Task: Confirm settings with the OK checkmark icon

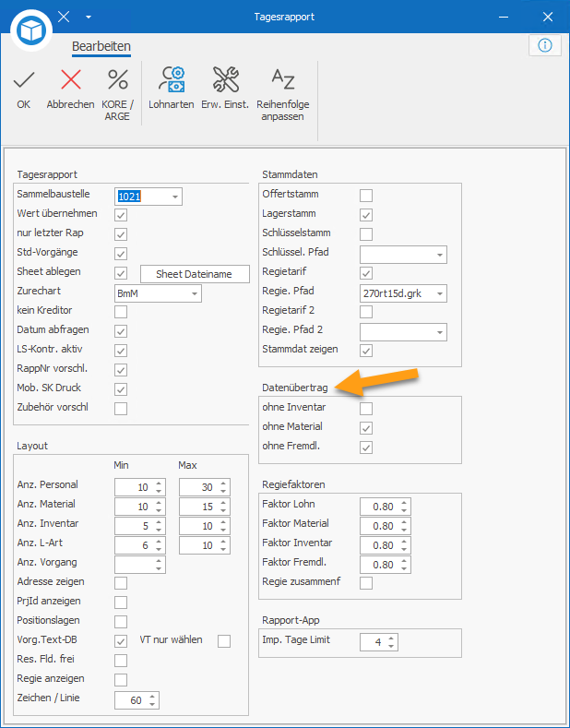Action: (x=24, y=80)
